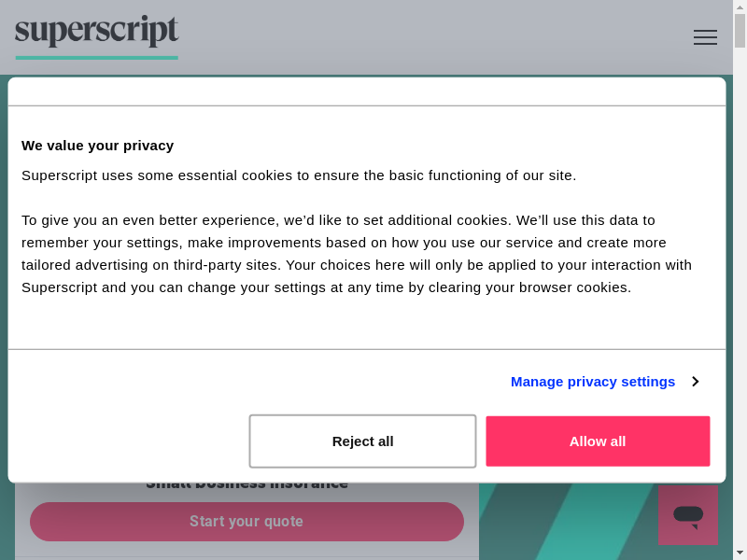This screenshot has width=747, height=560.
Task: Open the hamburger navigation menu
Action: point(705,37)
